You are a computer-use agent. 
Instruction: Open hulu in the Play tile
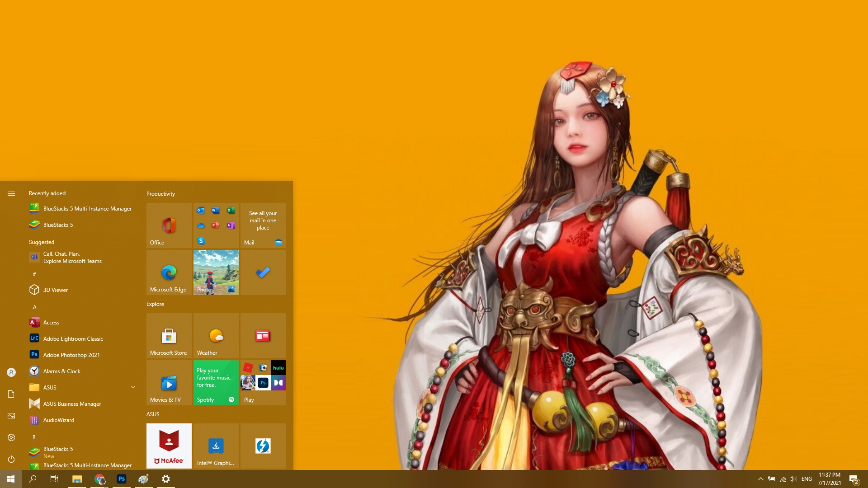[x=278, y=368]
